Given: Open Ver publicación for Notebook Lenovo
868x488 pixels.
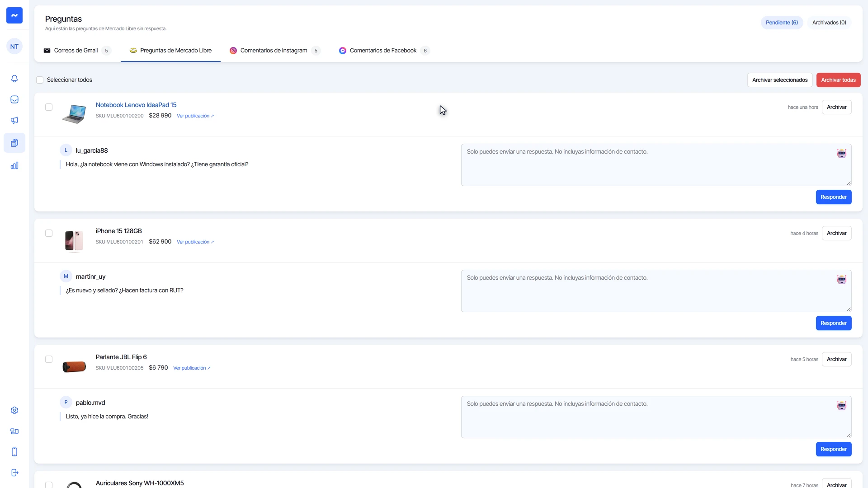Looking at the screenshot, I should 195,116.
